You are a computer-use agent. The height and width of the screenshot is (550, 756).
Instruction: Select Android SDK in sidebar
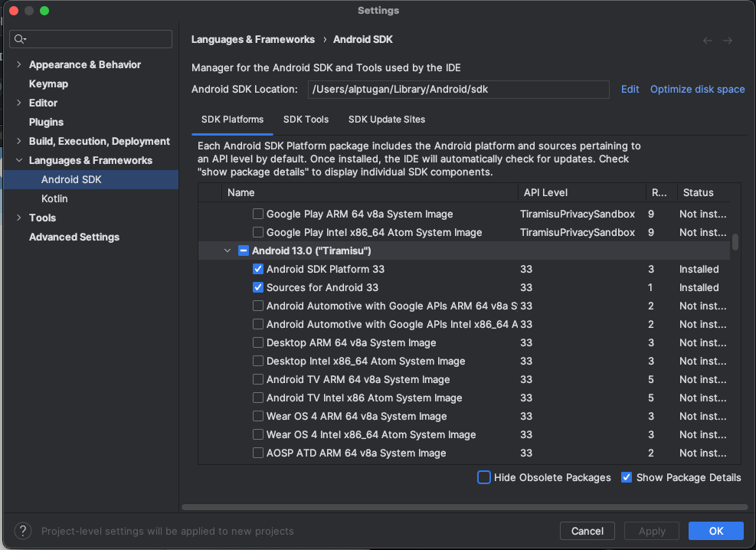coord(90,179)
